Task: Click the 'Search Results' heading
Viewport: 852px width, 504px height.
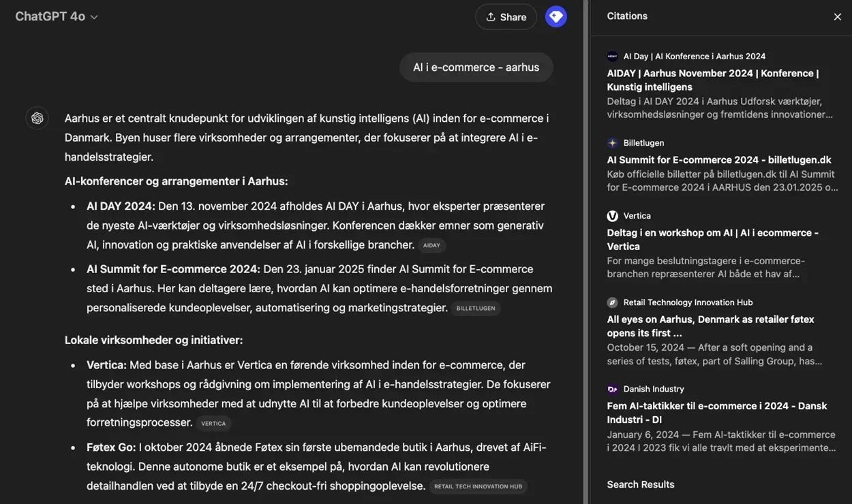Action: coord(641,484)
